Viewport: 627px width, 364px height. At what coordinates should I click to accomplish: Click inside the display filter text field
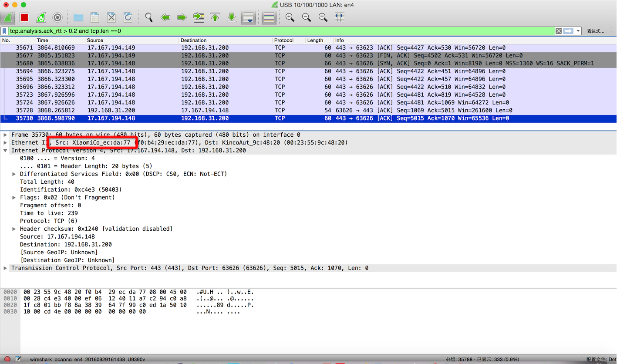coord(279,31)
